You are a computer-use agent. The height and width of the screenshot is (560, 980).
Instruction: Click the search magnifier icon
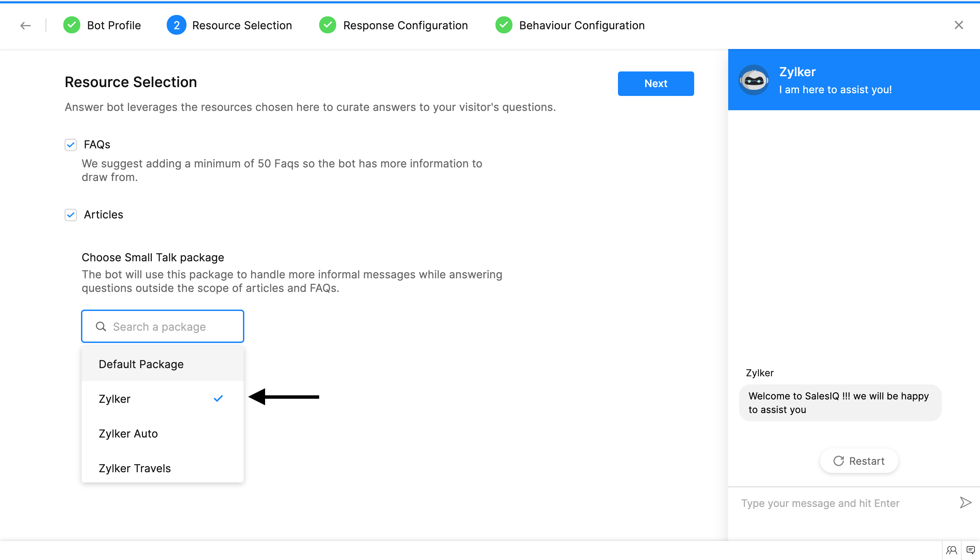[101, 327]
